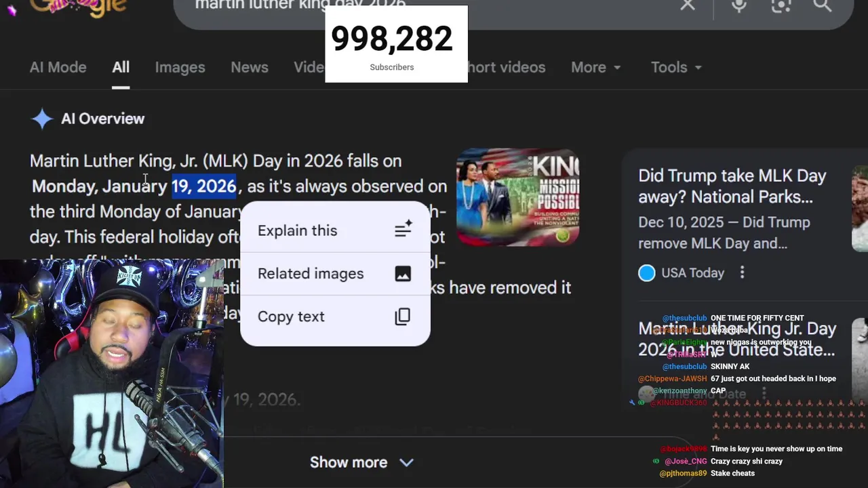
Task: Open the Tools dropdown
Action: click(x=676, y=67)
